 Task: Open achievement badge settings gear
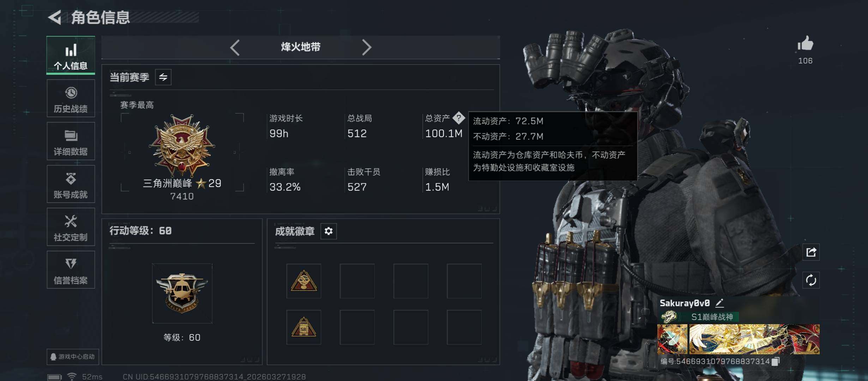pyautogui.click(x=328, y=231)
